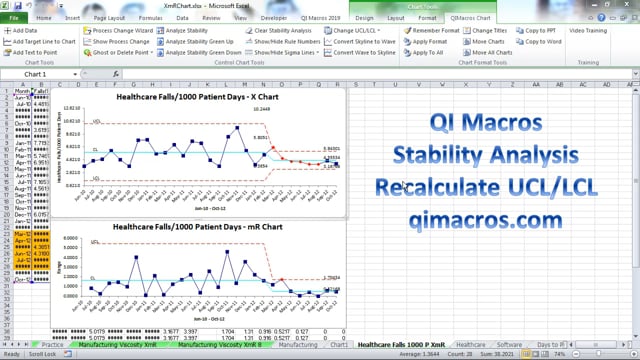The image size is (640, 360).
Task: Select Manufacturing Viscosity XmR B sheet
Action: [220, 345]
